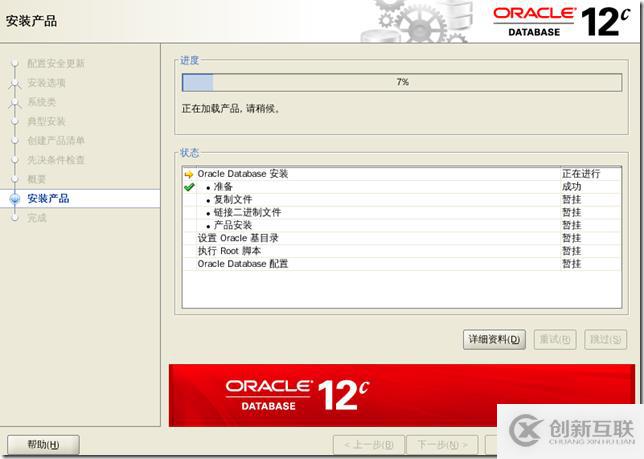
Task: Select the 执行 Root 脚本 row
Action: tap(402, 251)
